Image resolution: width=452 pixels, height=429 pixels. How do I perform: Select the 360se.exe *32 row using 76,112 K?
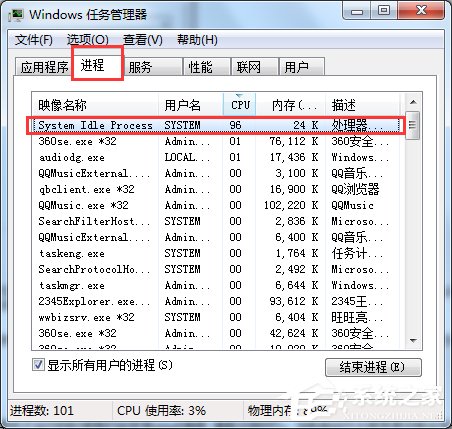tap(216, 141)
